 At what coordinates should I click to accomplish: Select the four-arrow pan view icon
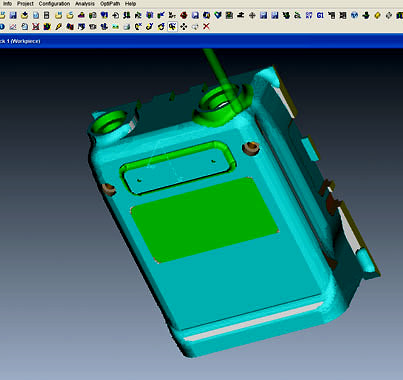pyautogui.click(x=184, y=26)
